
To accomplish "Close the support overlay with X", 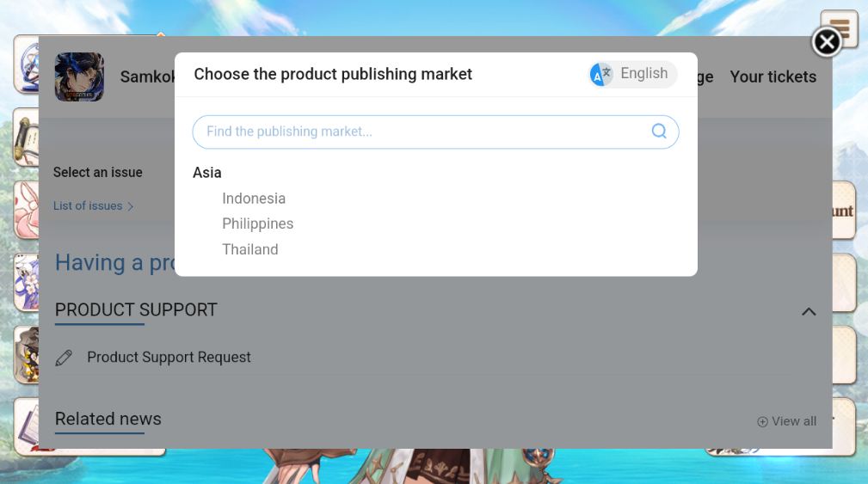I will coord(827,42).
